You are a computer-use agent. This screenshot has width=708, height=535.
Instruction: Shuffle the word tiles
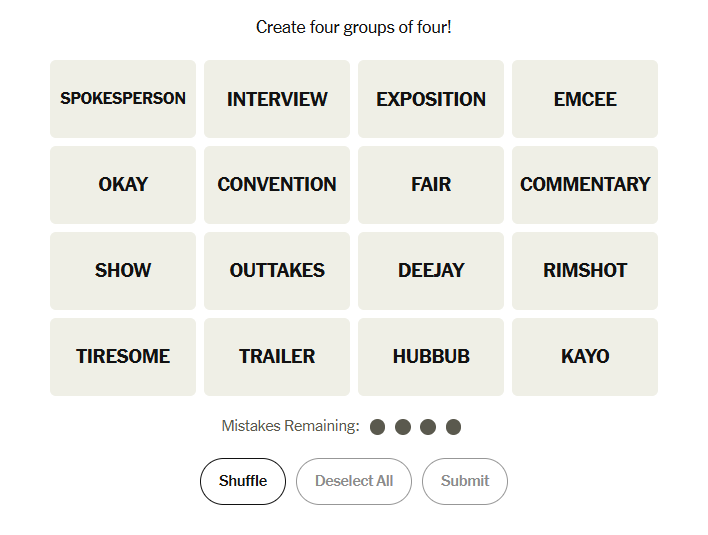(x=243, y=481)
